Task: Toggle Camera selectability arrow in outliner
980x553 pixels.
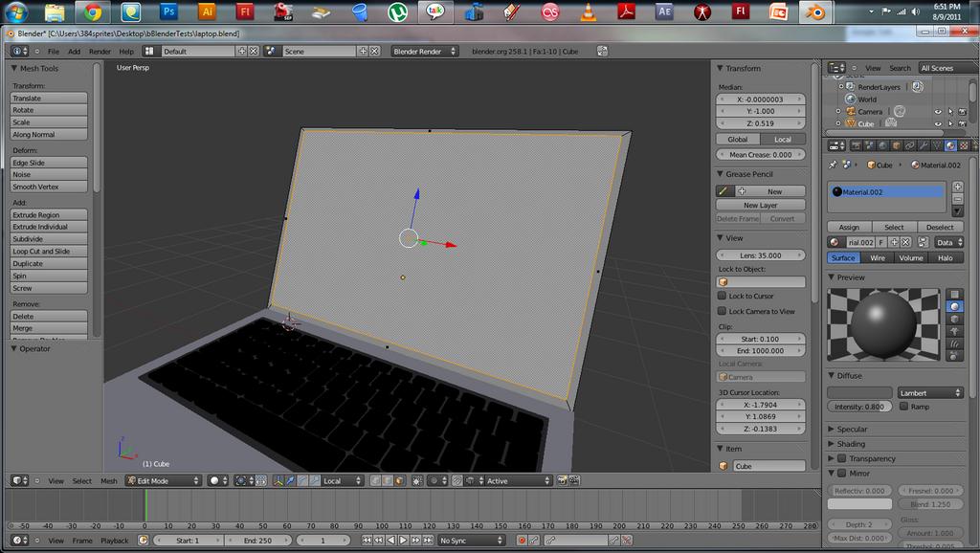Action: coord(950,112)
